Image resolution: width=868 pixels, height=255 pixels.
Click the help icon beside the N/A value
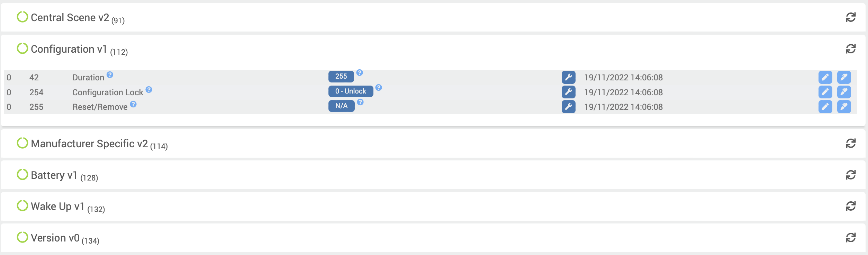360,102
